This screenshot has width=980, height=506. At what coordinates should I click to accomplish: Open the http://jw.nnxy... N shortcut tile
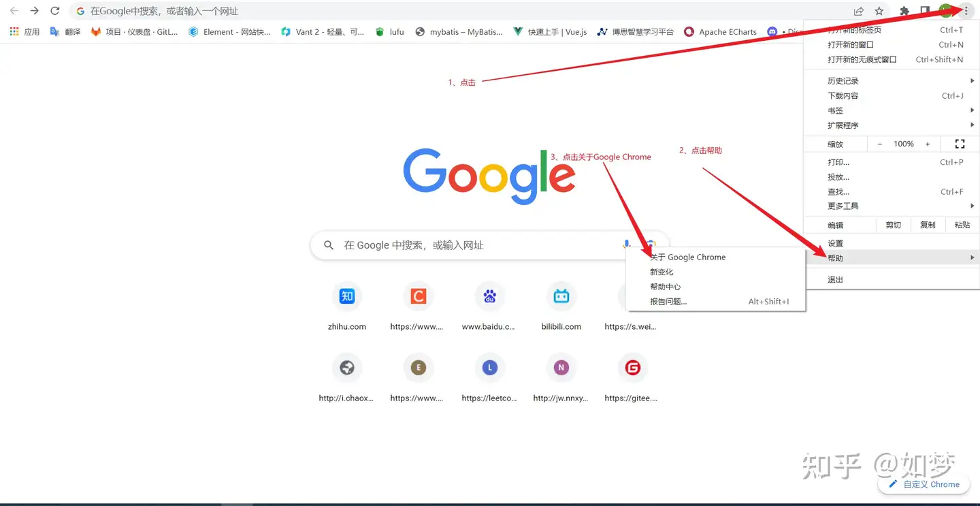pos(561,377)
